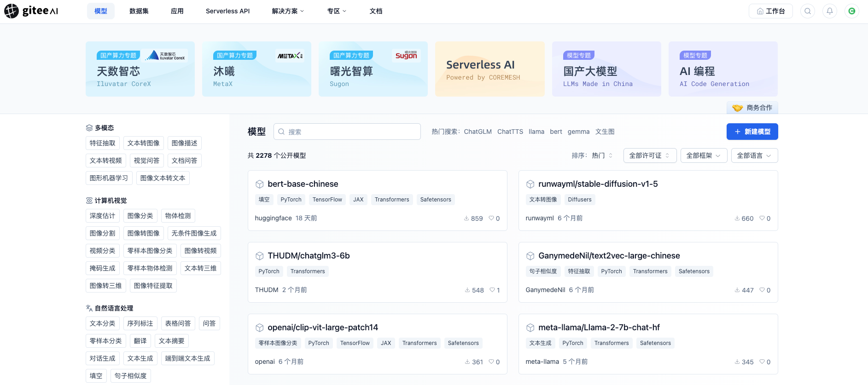Click the Gitee AI logo
Viewport: 868px width, 385px height.
(x=31, y=11)
